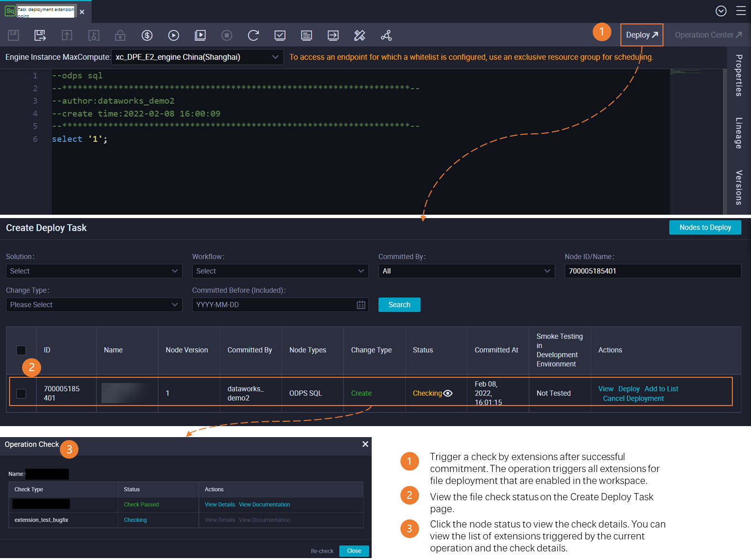Viewport: 751px width, 560px height.
Task: Click extension_test_bugfix check type
Action: [41, 520]
